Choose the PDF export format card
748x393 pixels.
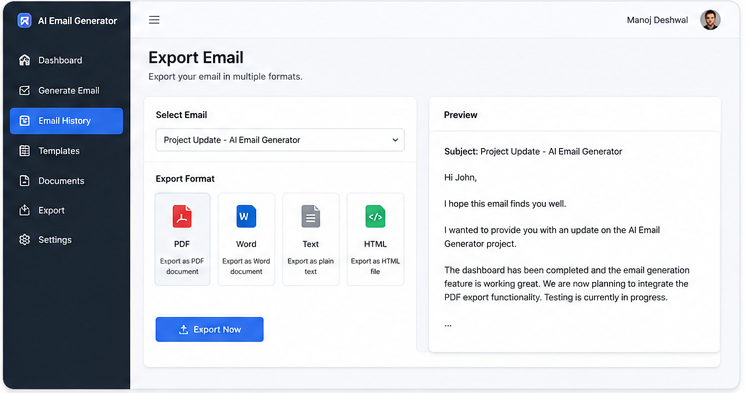pyautogui.click(x=182, y=239)
